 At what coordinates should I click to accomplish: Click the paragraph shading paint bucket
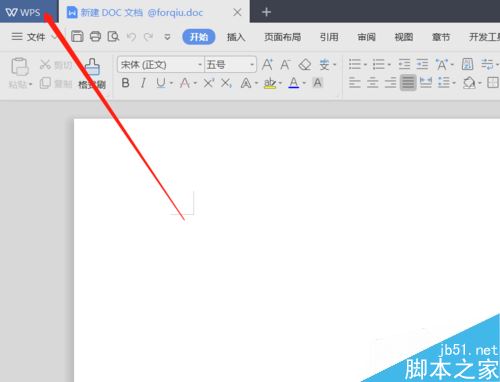[469, 83]
